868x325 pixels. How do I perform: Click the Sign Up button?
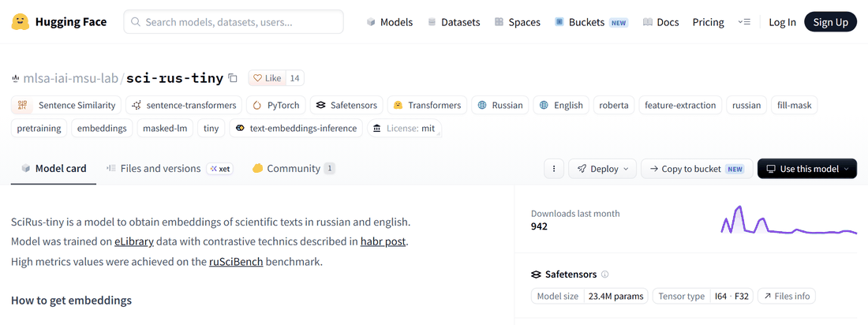pos(830,22)
